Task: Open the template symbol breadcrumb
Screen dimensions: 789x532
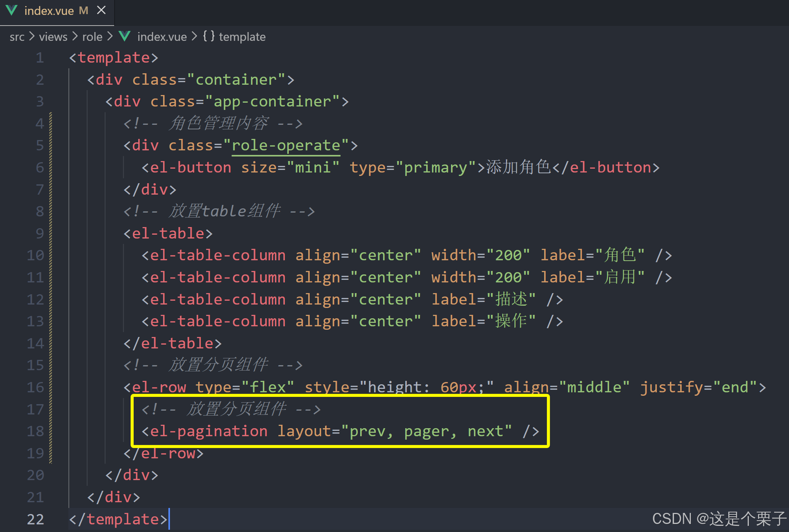Action: [242, 37]
